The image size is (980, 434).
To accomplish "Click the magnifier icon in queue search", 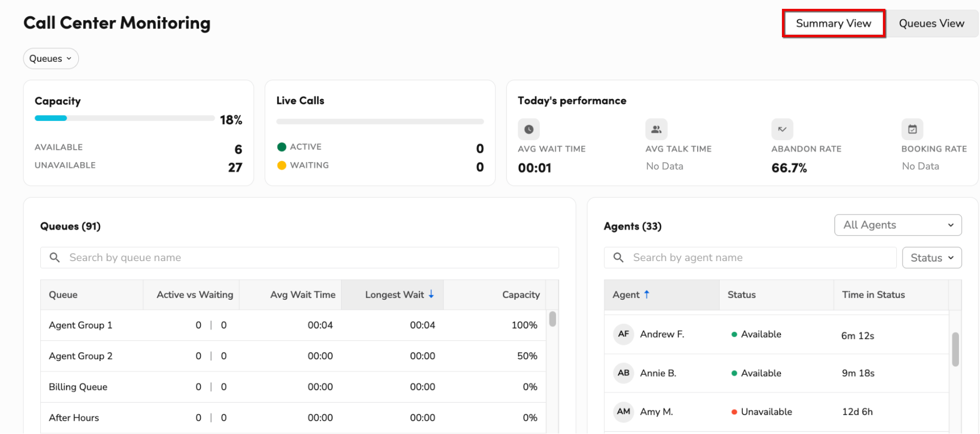I will (55, 257).
